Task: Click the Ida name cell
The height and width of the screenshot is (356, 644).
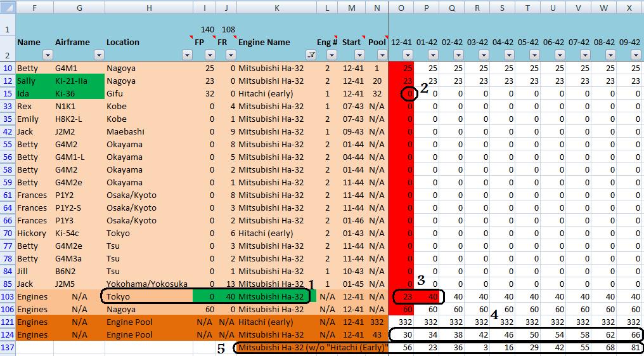Action: pyautogui.click(x=35, y=93)
